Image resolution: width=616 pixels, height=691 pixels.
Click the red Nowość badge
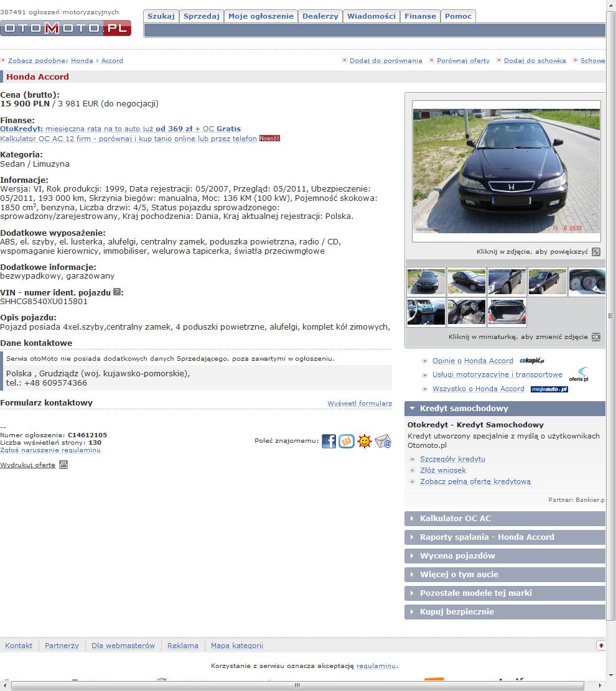coord(269,138)
